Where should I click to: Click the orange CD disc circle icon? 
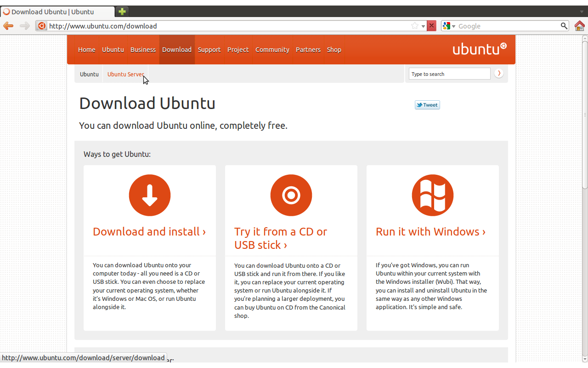[x=291, y=195]
